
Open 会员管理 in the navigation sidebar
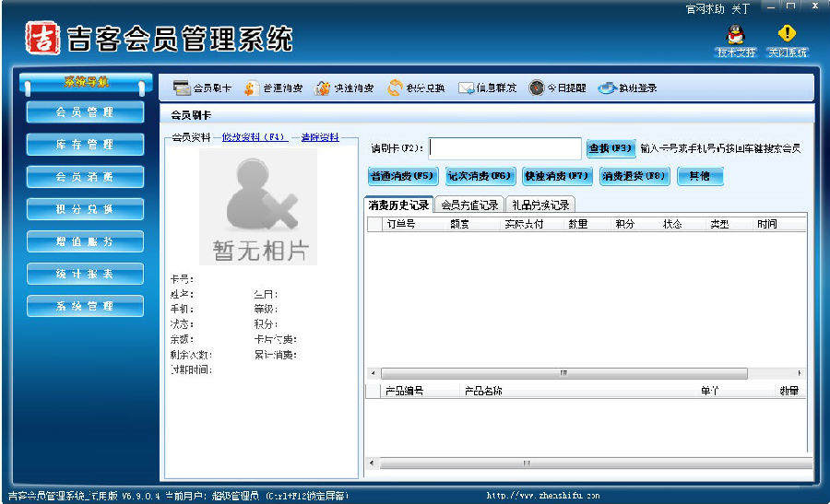click(85, 112)
